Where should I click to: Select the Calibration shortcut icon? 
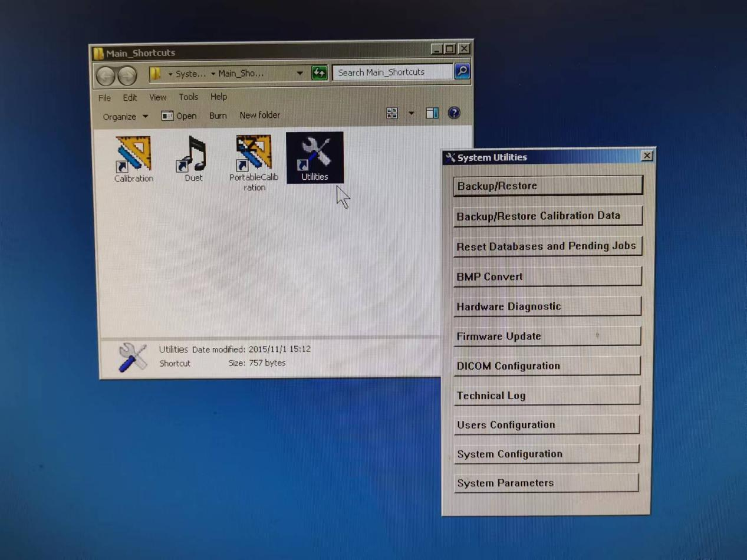pos(134,159)
